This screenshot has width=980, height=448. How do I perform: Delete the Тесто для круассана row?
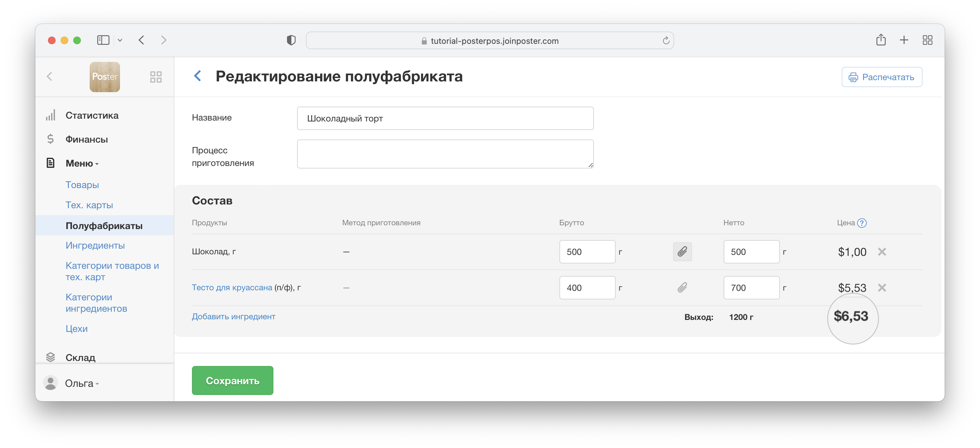[882, 287]
